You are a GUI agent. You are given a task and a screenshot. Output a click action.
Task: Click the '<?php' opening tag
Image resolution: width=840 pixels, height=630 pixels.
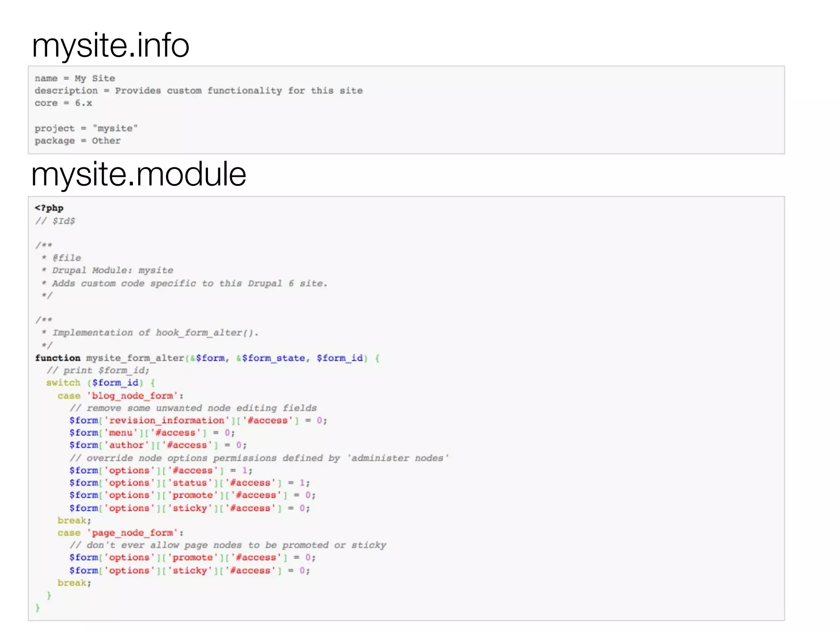[x=49, y=208]
